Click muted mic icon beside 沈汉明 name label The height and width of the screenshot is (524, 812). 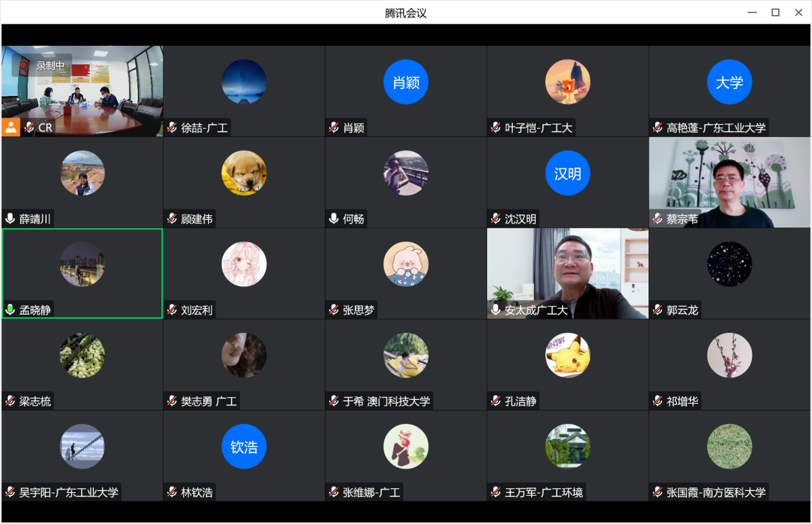[496, 219]
